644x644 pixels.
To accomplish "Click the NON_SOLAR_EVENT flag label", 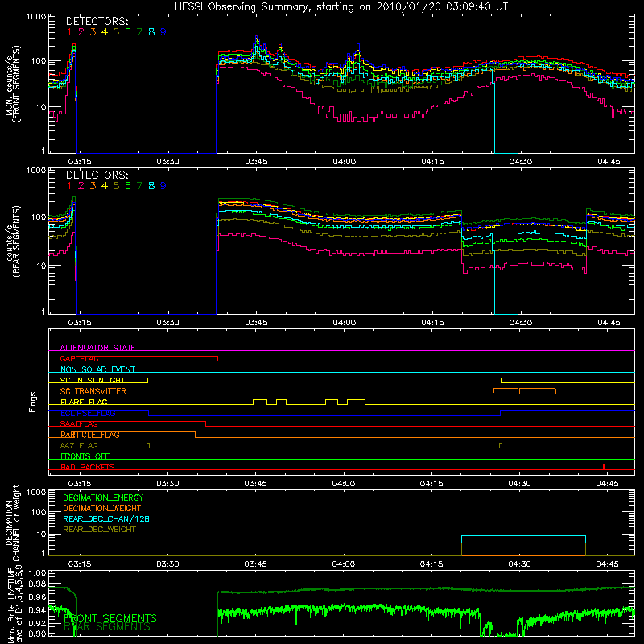I will [97, 369].
